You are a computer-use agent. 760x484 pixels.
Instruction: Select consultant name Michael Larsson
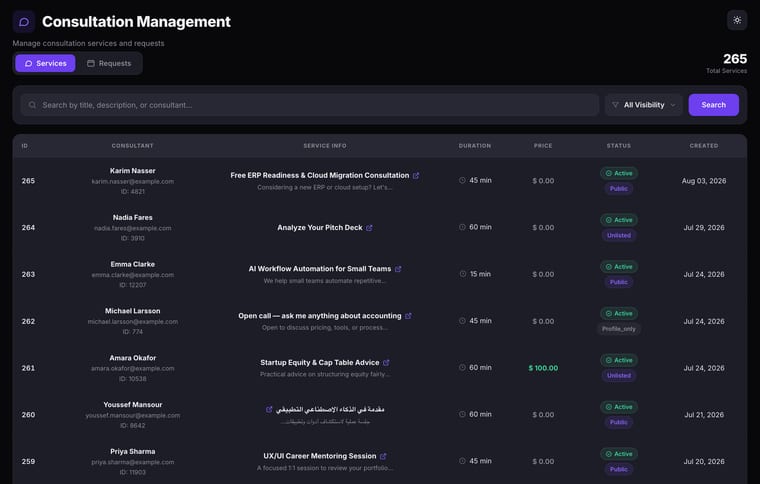(133, 311)
